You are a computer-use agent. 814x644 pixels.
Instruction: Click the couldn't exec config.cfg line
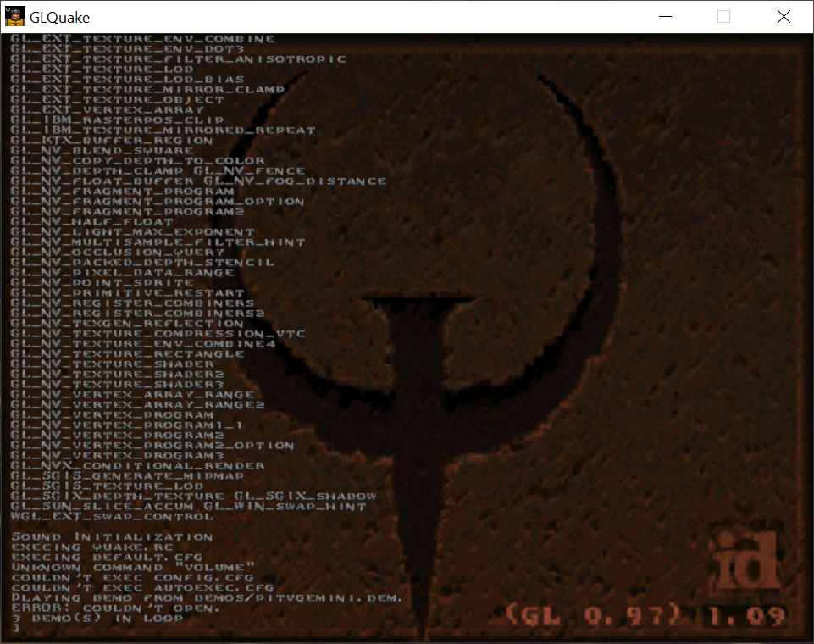(132, 578)
